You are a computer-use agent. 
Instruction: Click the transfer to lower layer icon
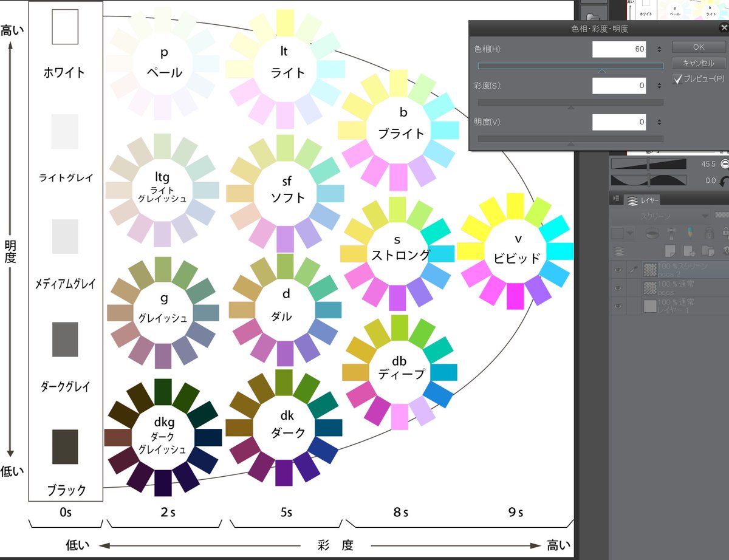[725, 250]
